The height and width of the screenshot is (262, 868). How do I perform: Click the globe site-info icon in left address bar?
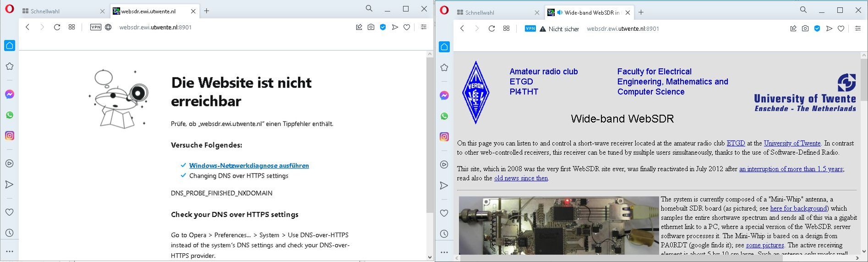pyautogui.click(x=108, y=27)
